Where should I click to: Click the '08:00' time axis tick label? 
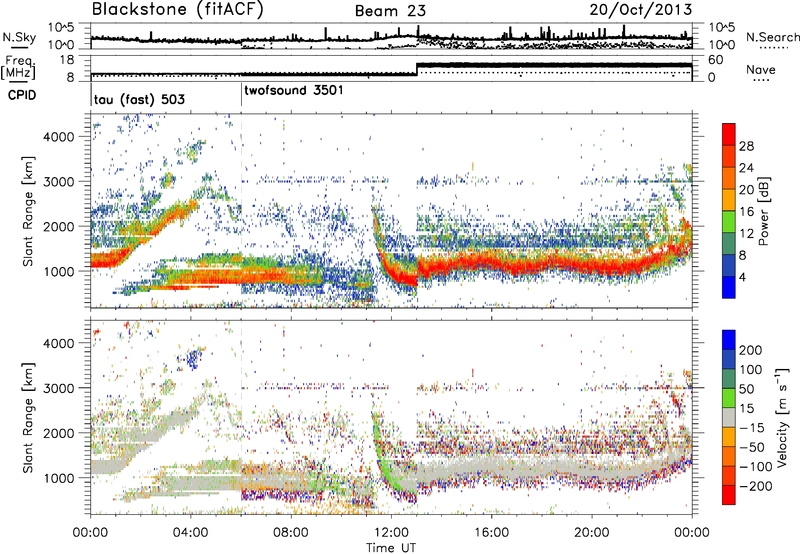point(291,533)
